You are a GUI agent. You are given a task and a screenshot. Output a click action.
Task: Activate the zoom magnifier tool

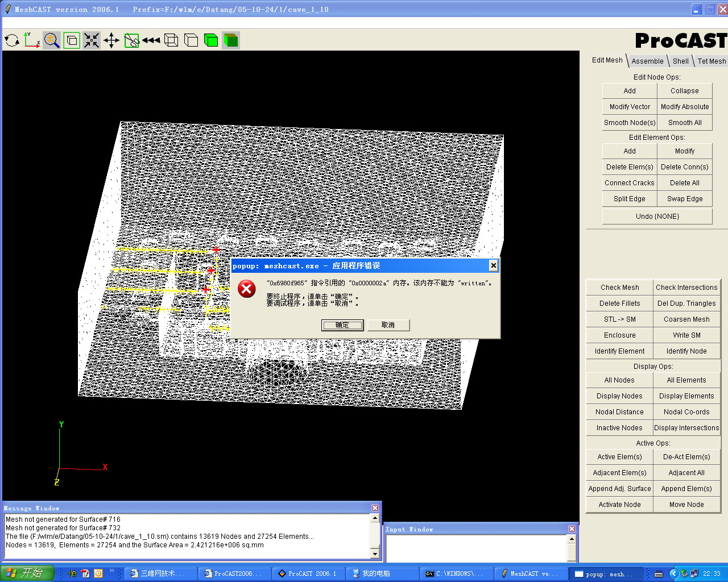tap(52, 40)
